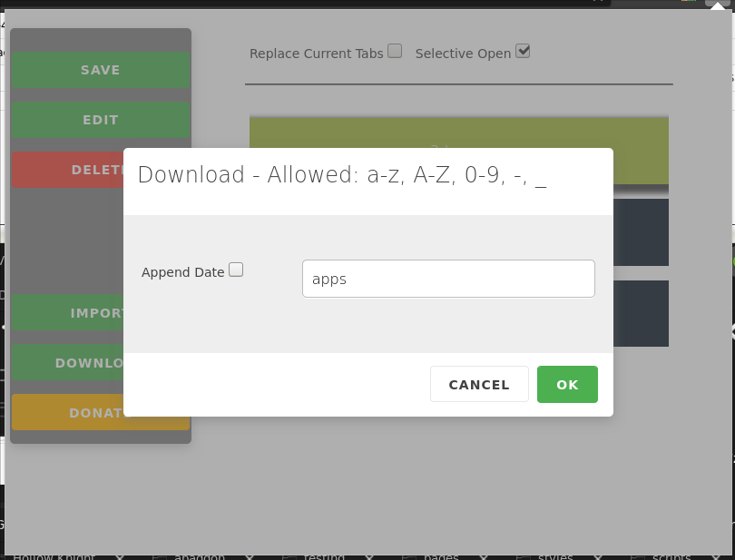The image size is (735, 560).
Task: Focus the filename field containing apps
Action: click(x=448, y=279)
